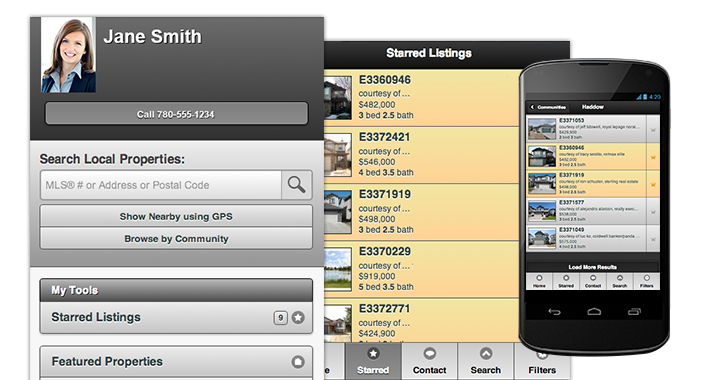Open the Featured Properties row
The width and height of the screenshot is (712, 380).
[176, 362]
